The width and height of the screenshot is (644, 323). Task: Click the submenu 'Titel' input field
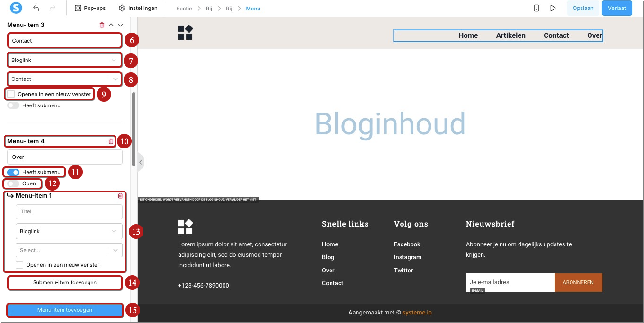click(69, 212)
